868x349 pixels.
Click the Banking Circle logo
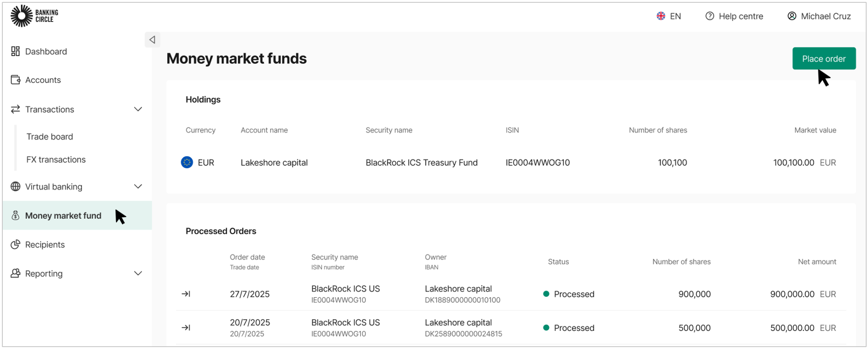[34, 16]
